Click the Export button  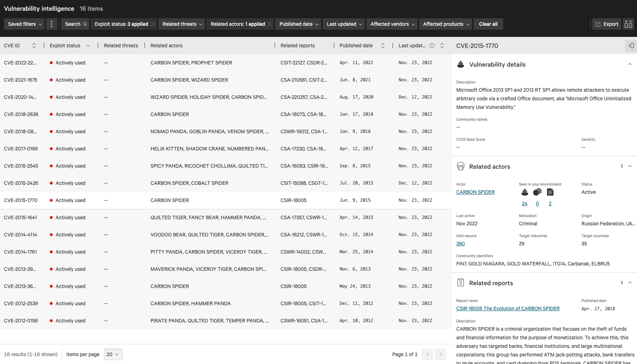click(607, 24)
